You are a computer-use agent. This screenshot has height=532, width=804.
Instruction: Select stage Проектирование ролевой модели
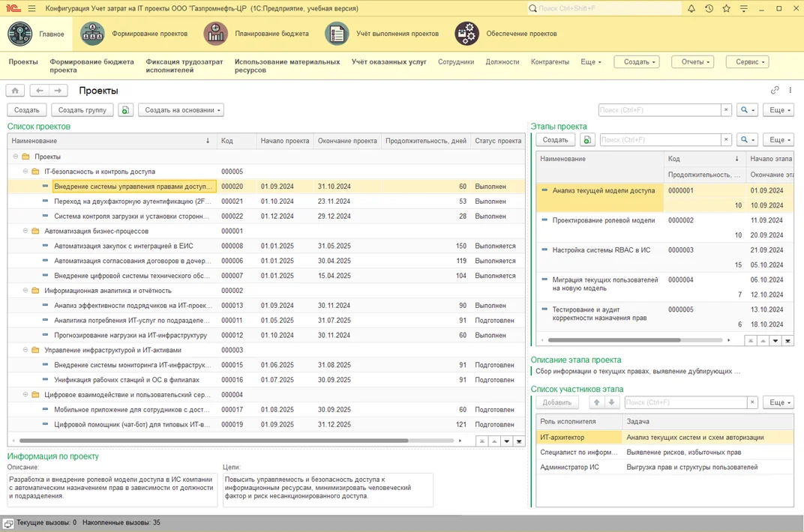664,227
